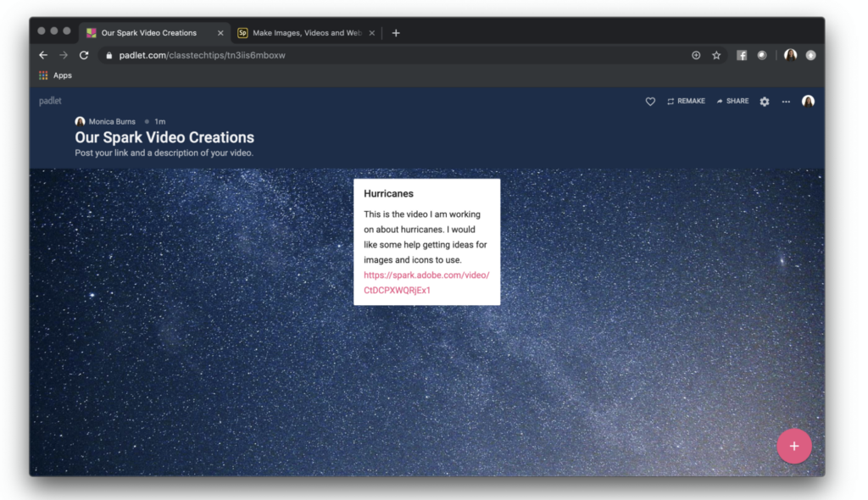Click the padlet logo
The height and width of the screenshot is (500, 868).
pos(50,102)
